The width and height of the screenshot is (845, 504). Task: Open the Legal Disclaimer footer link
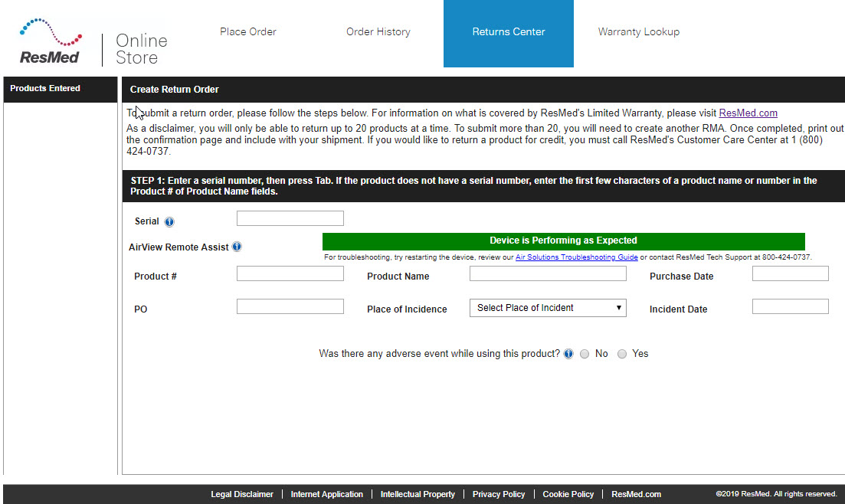click(242, 494)
